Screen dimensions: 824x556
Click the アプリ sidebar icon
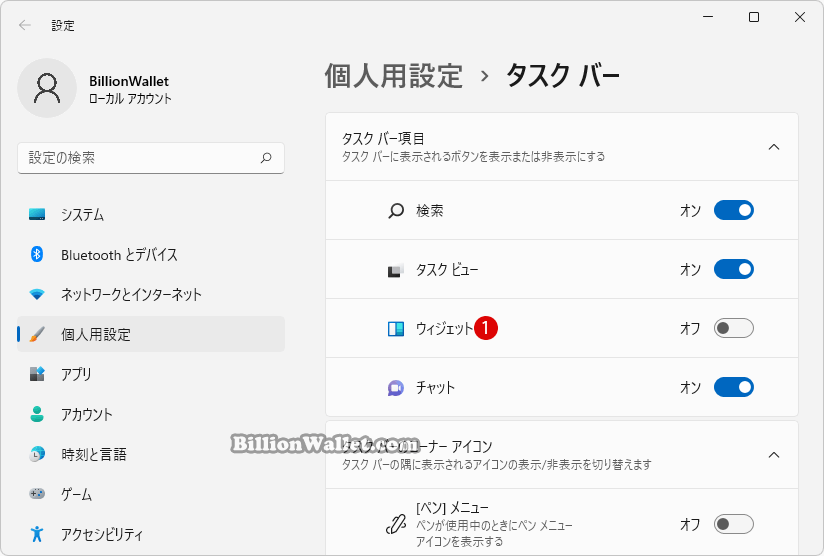(37, 374)
